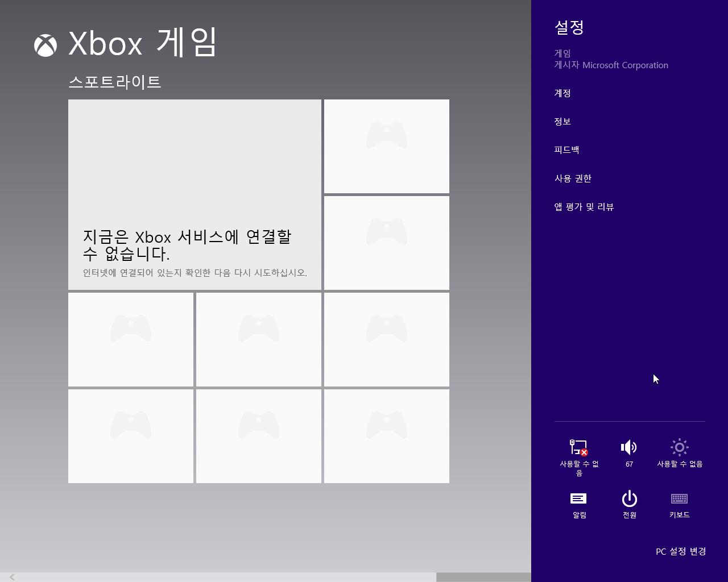Image resolution: width=728 pixels, height=582 pixels.
Task: Open 정보 settings entry
Action: point(562,122)
